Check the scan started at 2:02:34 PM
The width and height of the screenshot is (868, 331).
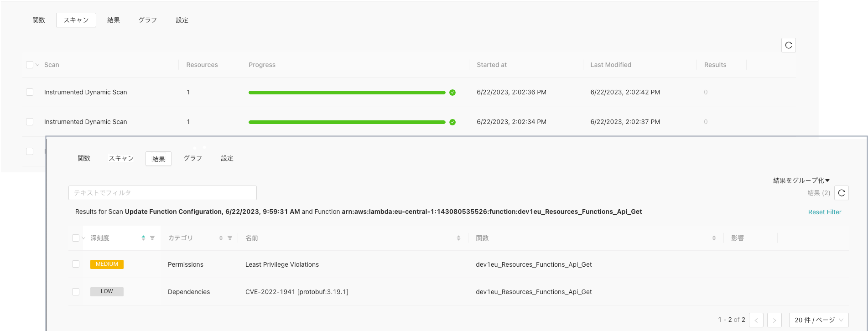click(x=30, y=122)
